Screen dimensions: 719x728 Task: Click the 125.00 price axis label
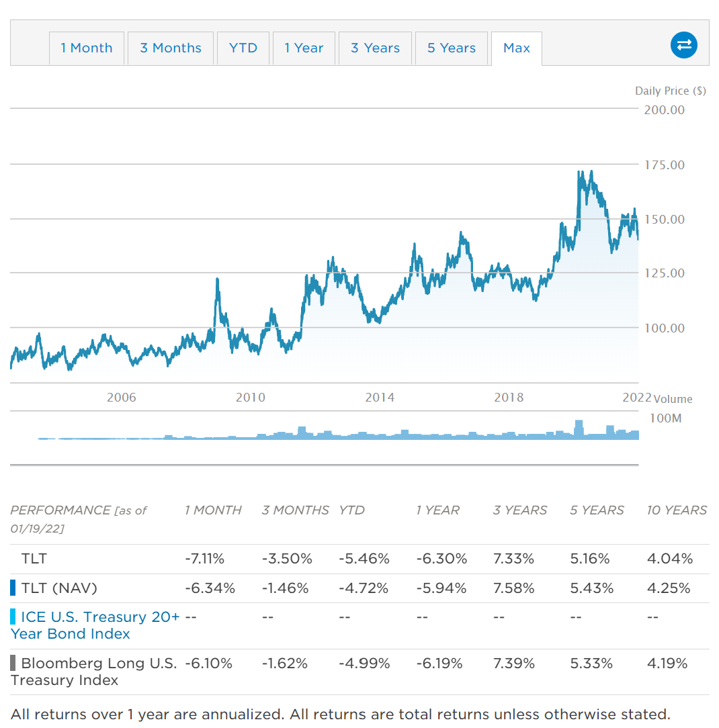tap(664, 273)
